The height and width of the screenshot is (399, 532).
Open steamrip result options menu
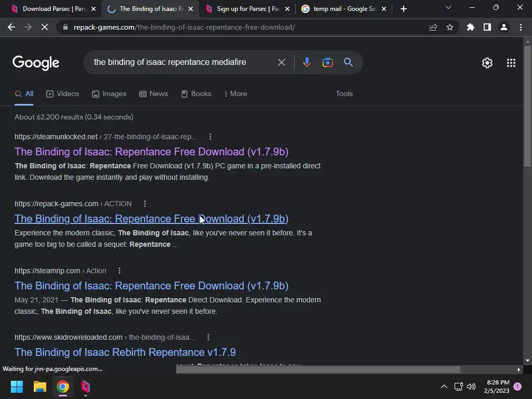coord(119,271)
